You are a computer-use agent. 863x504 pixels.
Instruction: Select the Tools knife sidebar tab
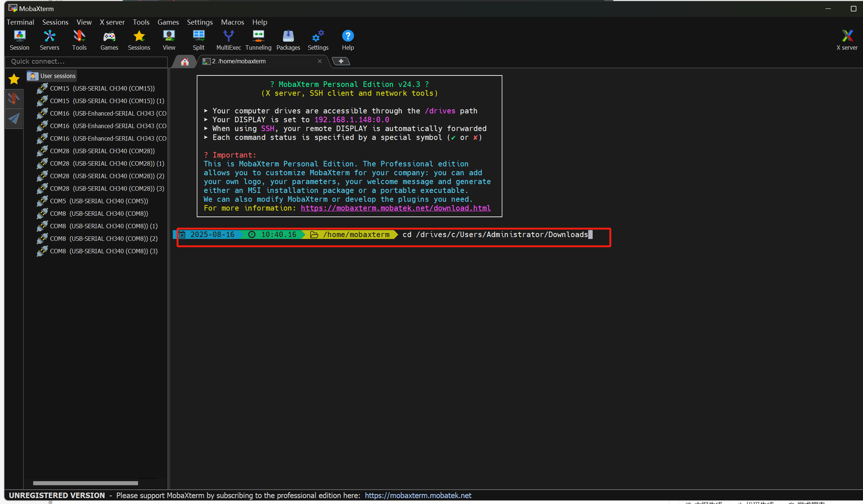[x=14, y=99]
